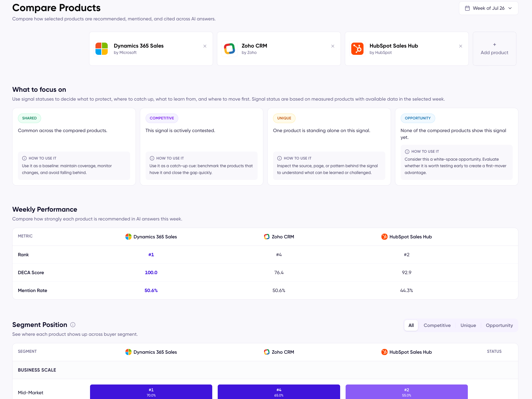
Task: Click Dynamics 365 icon in Segment Position header
Action: point(128,352)
